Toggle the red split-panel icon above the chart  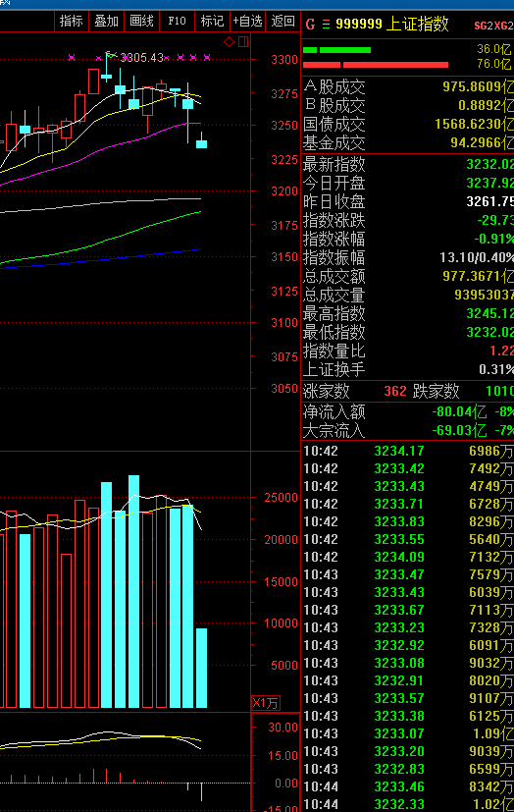[x=243, y=42]
